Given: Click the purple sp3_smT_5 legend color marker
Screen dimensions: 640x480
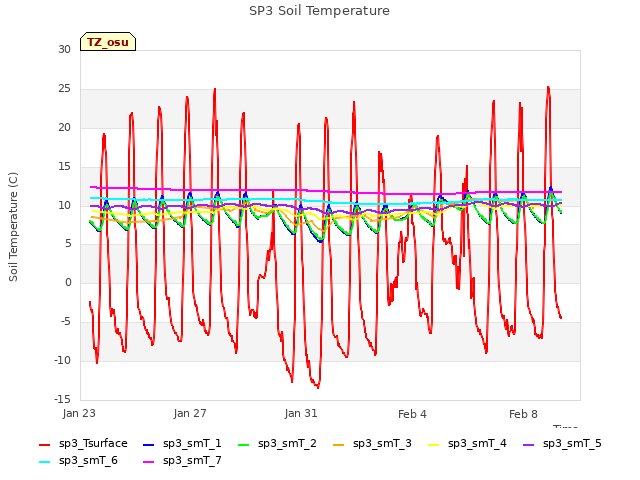Looking at the screenshot, I should (529, 444).
